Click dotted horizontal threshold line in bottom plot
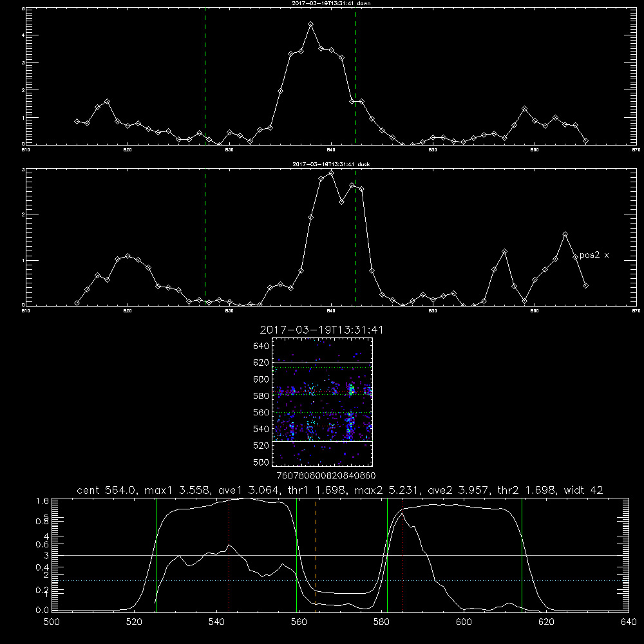Image resolution: width=644 pixels, height=644 pixels. (340, 580)
